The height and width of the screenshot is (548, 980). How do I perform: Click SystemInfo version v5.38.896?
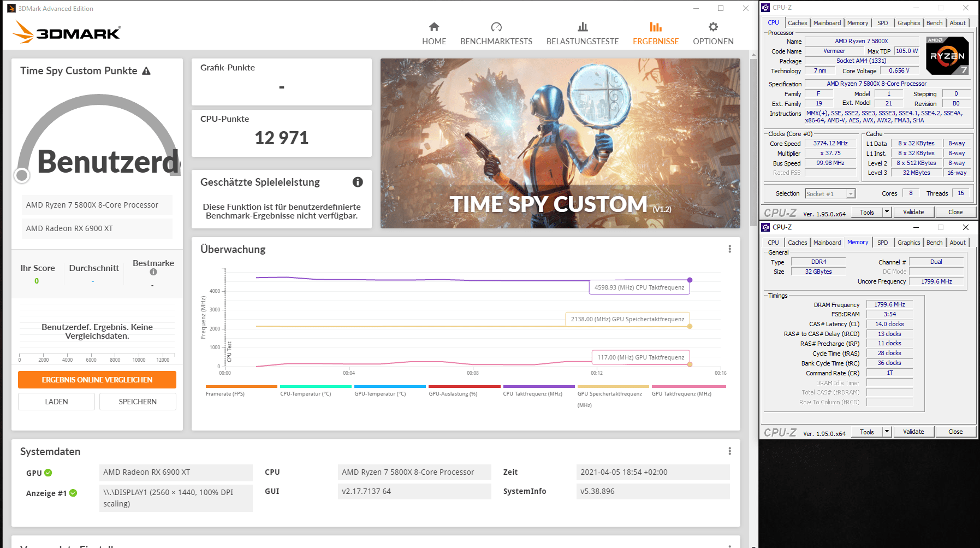653,491
